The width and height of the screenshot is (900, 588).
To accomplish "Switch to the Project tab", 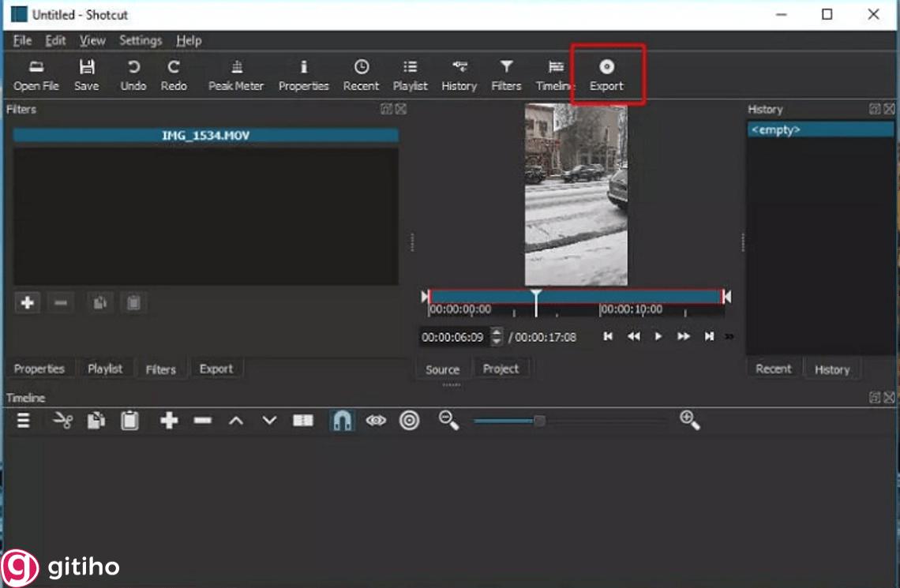I will tap(501, 368).
